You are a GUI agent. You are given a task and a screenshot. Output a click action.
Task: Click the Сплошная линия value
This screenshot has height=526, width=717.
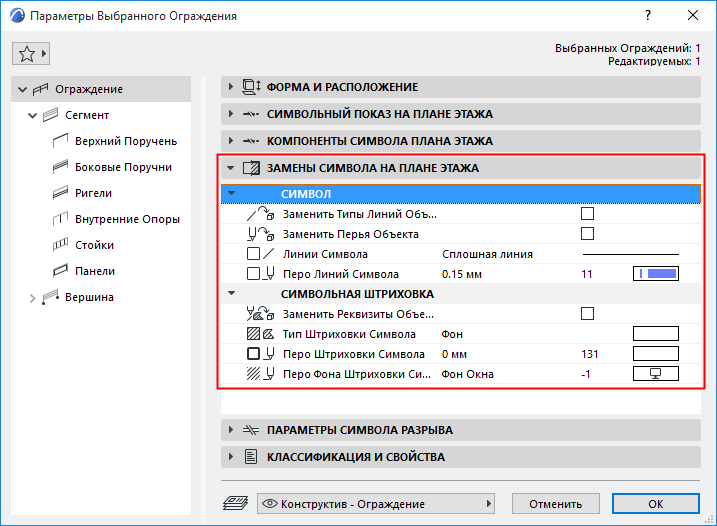487,254
